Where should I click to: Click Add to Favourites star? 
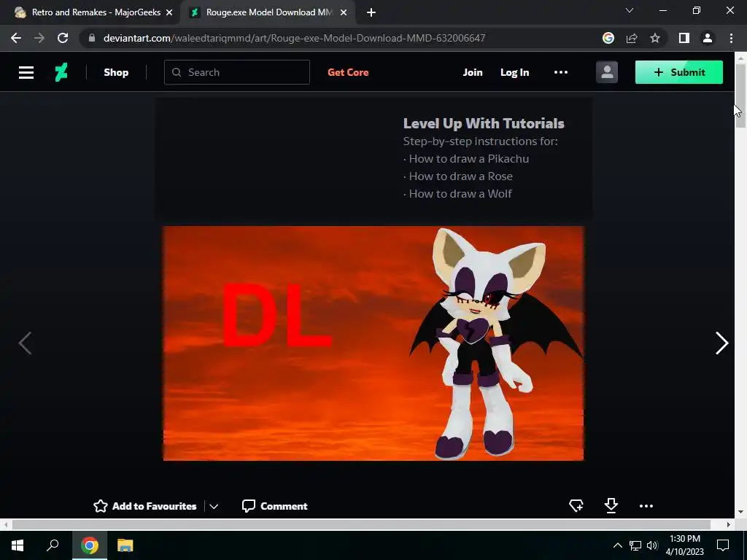[145, 506]
